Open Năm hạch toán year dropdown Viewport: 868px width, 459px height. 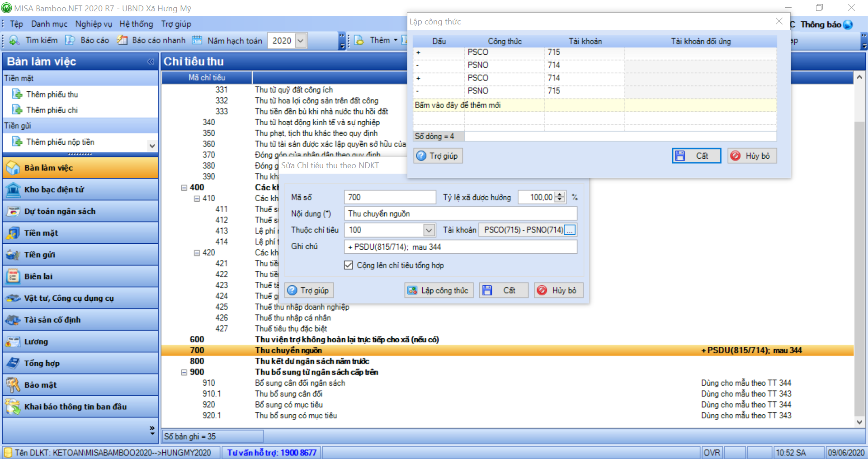click(x=301, y=41)
